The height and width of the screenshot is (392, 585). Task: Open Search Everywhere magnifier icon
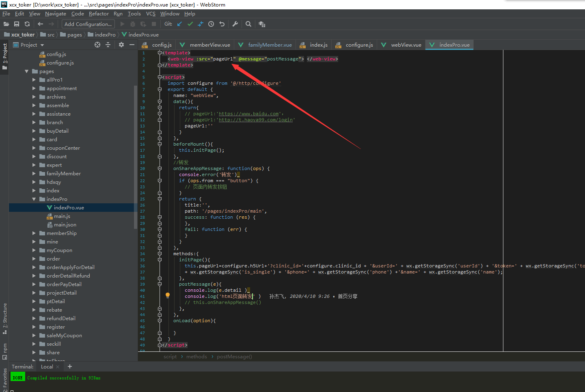tap(248, 24)
